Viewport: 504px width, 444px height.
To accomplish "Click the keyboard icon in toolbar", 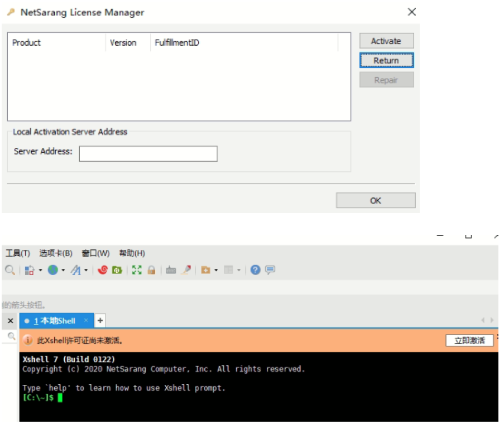I will click(x=171, y=270).
